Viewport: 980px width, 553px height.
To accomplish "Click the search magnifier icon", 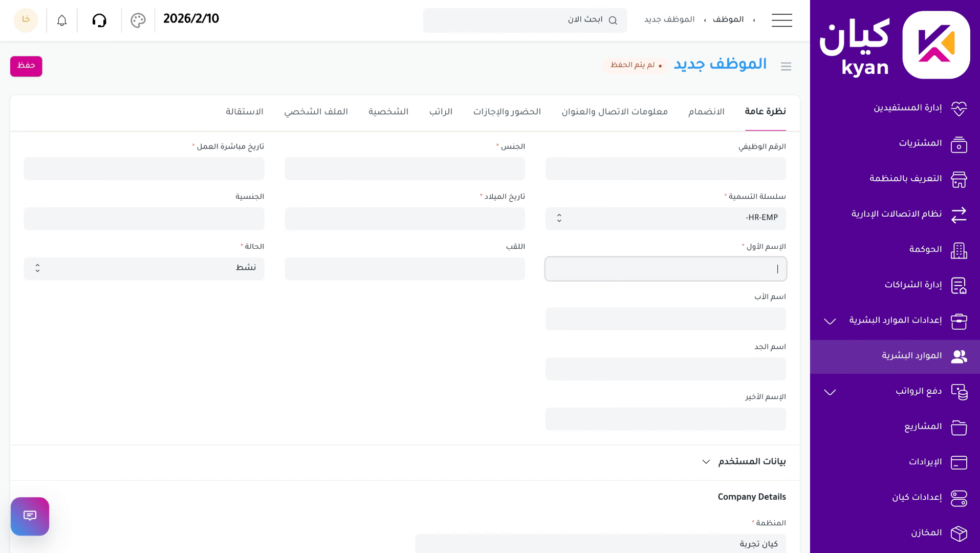I will pyautogui.click(x=613, y=20).
